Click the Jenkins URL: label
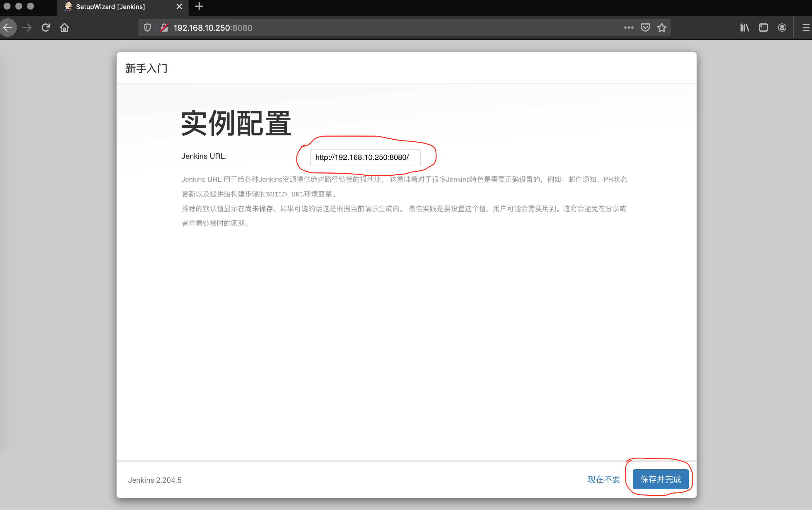 tap(204, 156)
